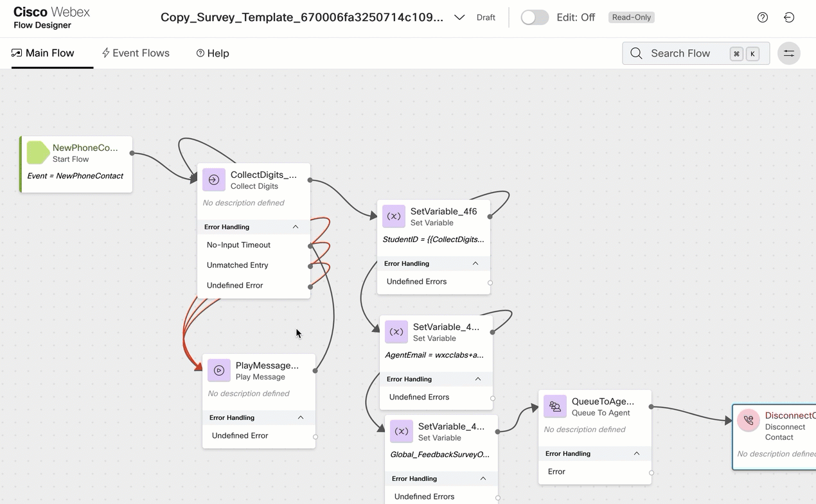Click the Disconnect Contact phone icon
The width and height of the screenshot is (816, 504).
point(749,421)
